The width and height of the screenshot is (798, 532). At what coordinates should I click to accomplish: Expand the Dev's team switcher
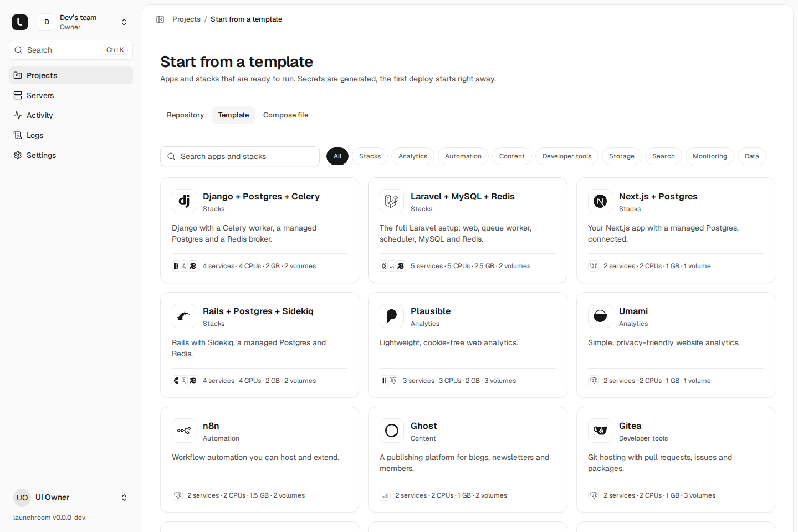124,22
